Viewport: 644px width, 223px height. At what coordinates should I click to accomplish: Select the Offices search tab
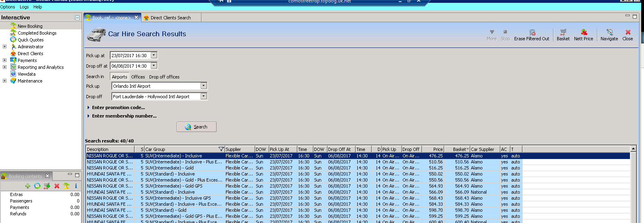click(x=138, y=77)
